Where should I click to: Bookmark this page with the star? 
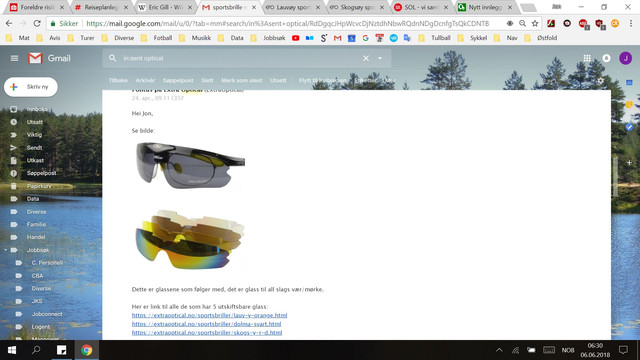click(x=535, y=24)
